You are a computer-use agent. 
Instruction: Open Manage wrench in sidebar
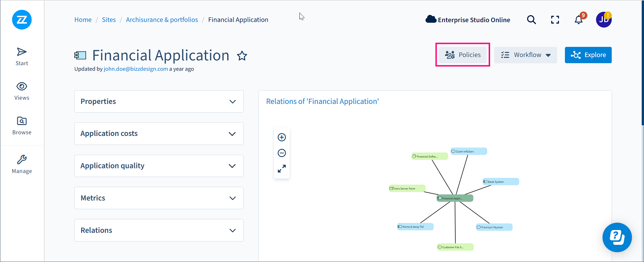(x=22, y=164)
